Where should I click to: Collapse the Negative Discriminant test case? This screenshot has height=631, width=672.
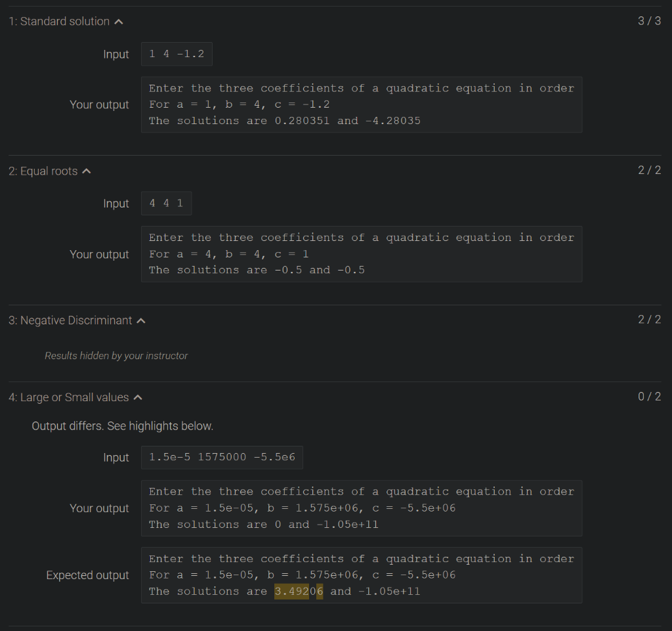(x=141, y=320)
